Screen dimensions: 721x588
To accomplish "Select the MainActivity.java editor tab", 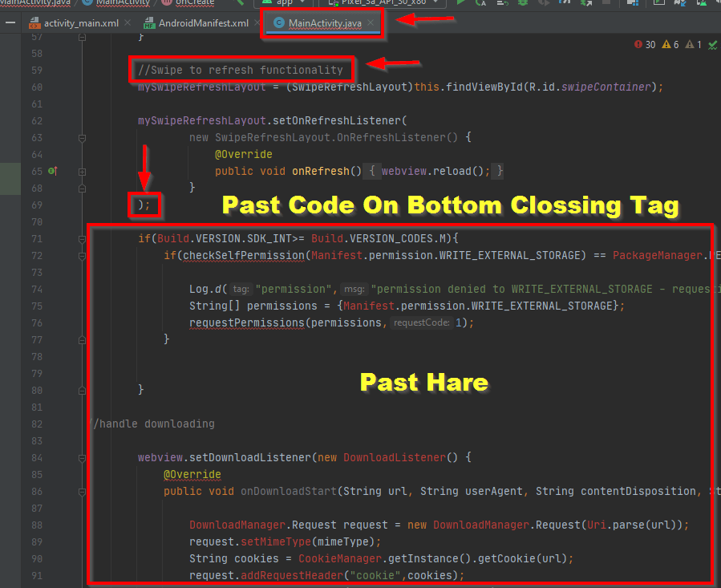I will [x=325, y=23].
